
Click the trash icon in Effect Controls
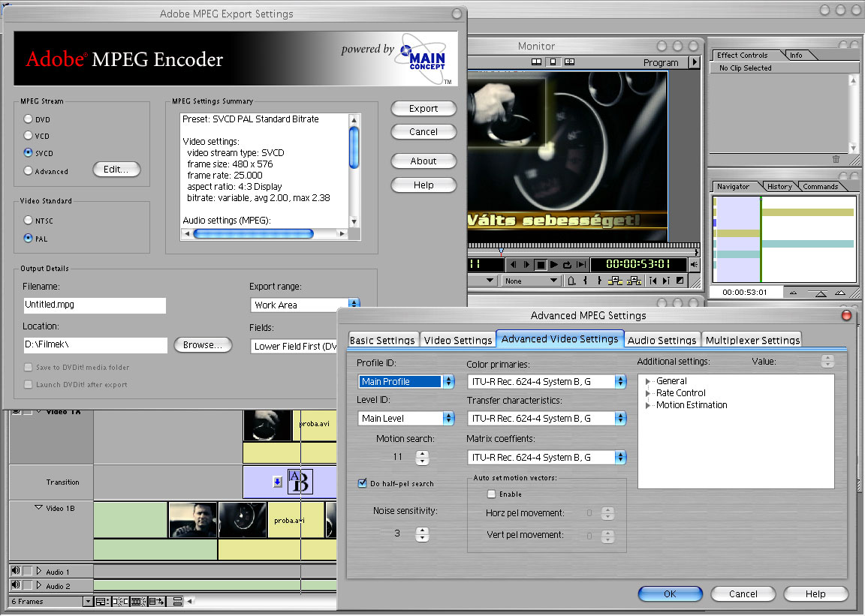tap(836, 159)
